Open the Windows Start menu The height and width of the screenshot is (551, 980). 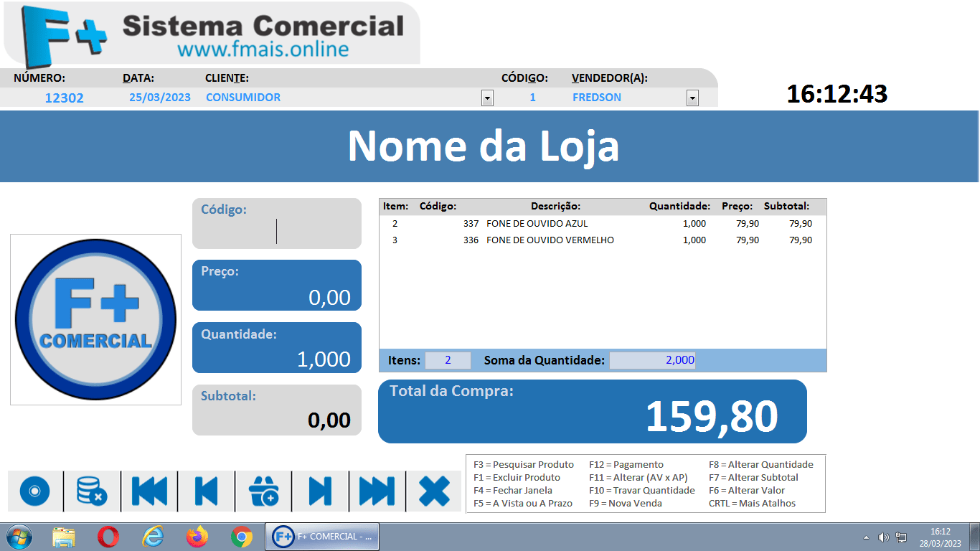(x=19, y=537)
